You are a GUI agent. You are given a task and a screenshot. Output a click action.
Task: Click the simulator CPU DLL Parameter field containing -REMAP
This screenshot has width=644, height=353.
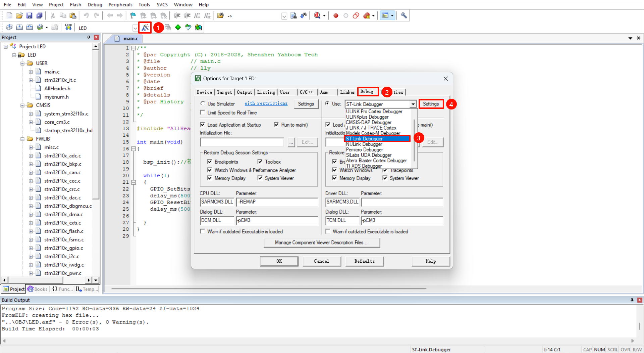pos(277,202)
